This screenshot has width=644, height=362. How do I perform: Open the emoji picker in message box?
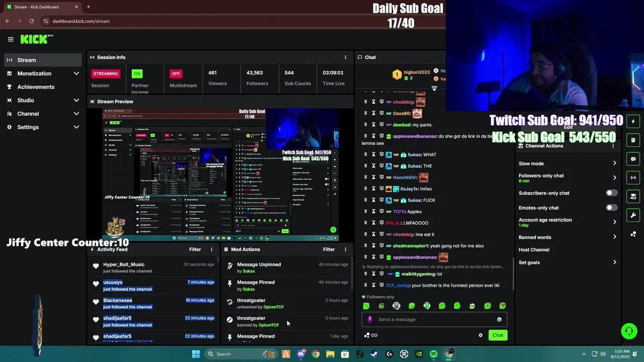(x=499, y=319)
